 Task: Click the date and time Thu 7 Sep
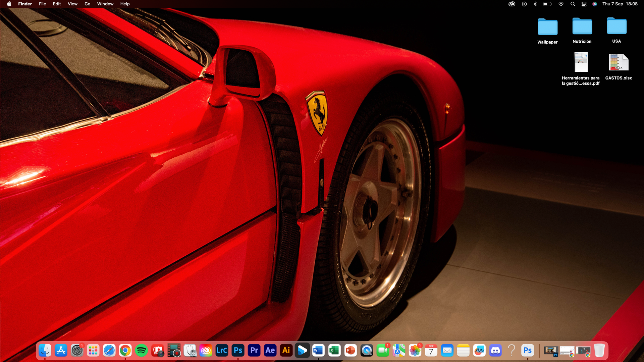[x=620, y=4]
